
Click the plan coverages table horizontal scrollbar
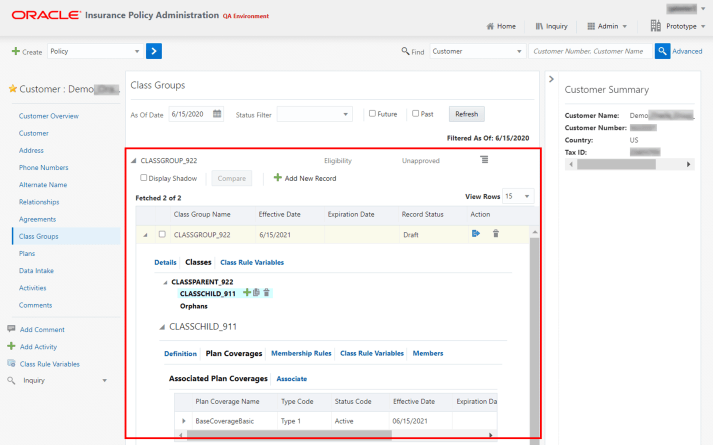click(289, 435)
